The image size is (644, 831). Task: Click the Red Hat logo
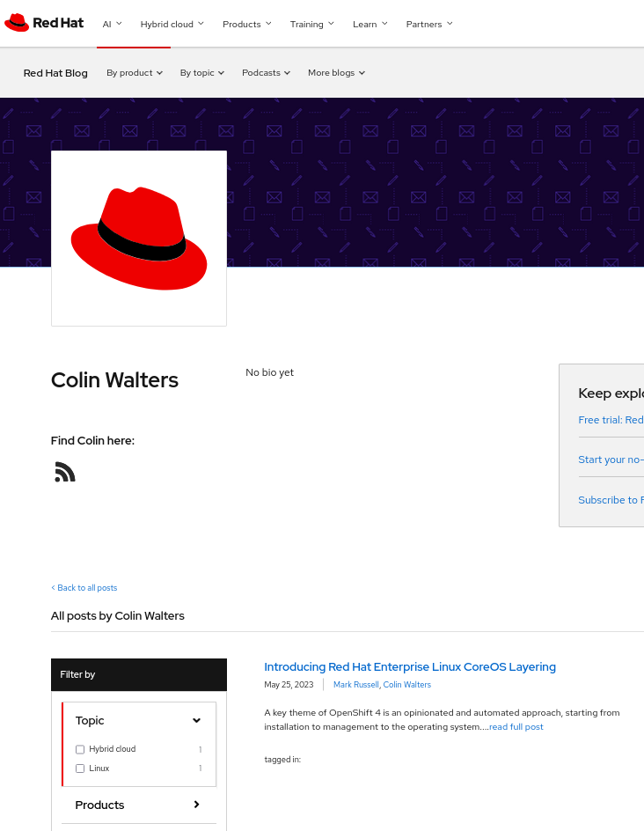click(44, 23)
